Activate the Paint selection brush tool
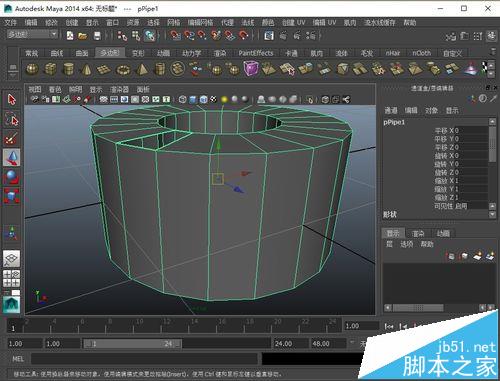The height and width of the screenshot is (381, 500). (12, 138)
